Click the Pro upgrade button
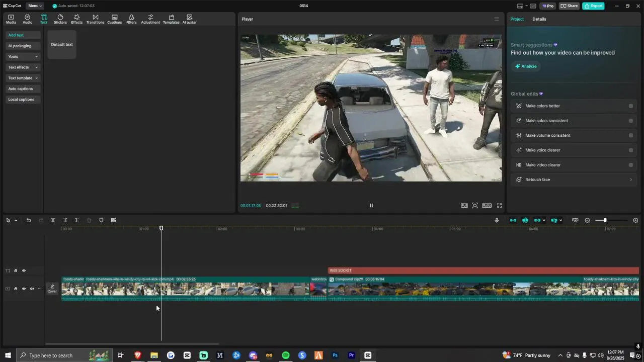 click(x=547, y=6)
